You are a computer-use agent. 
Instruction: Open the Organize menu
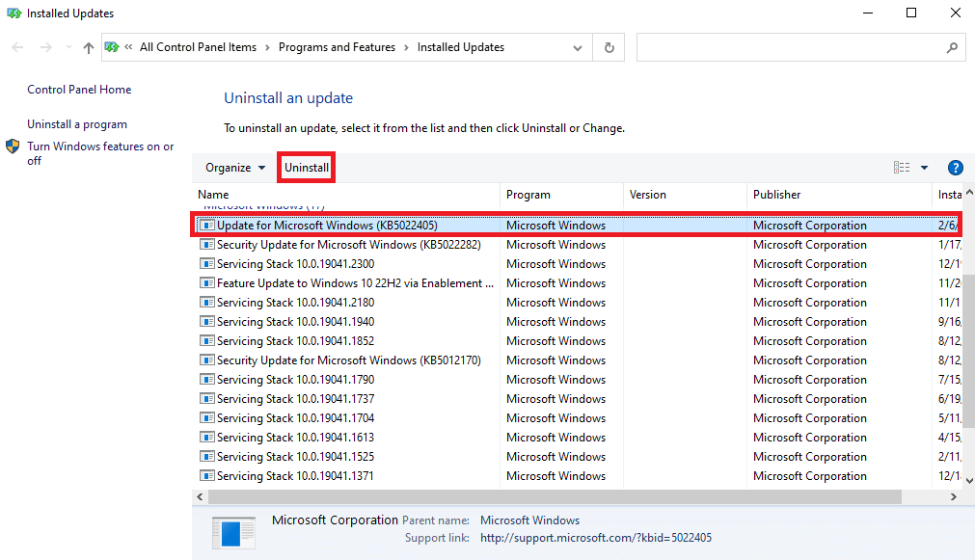point(235,168)
